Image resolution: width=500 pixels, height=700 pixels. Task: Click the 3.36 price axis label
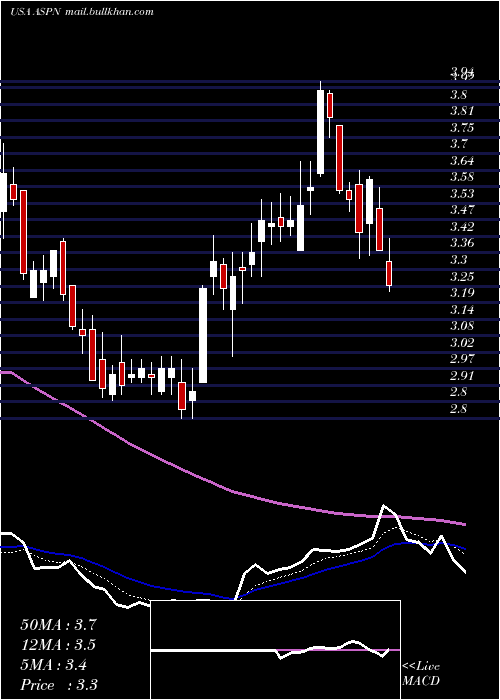point(462,243)
